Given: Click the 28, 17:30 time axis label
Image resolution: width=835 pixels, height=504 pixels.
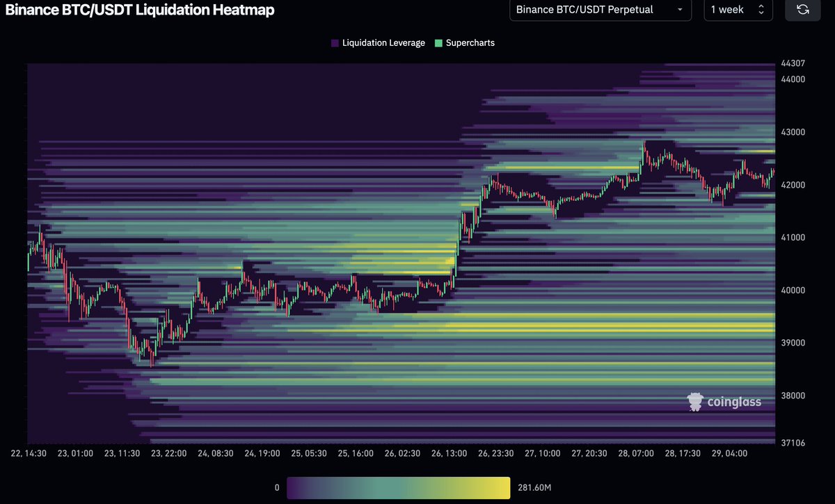Looking at the screenshot, I should point(684,453).
